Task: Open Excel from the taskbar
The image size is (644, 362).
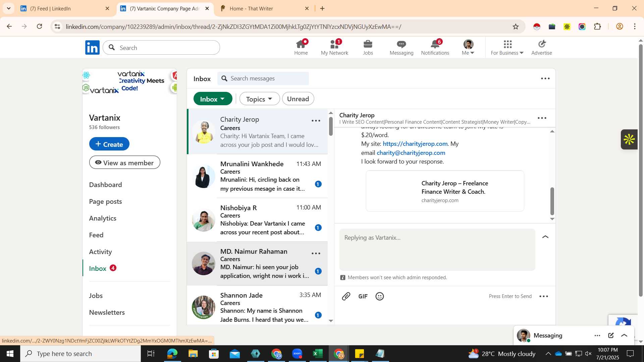Action: (x=317, y=354)
